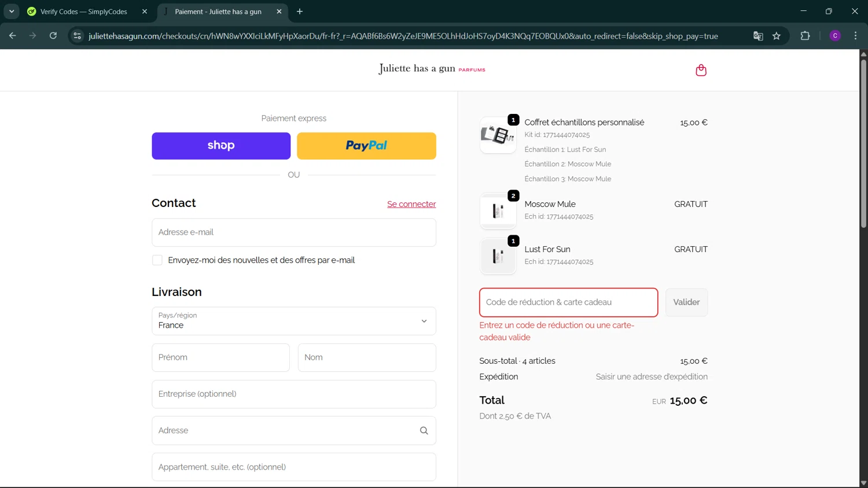Focus the Adresse e-mail field
868x488 pixels.
click(294, 232)
